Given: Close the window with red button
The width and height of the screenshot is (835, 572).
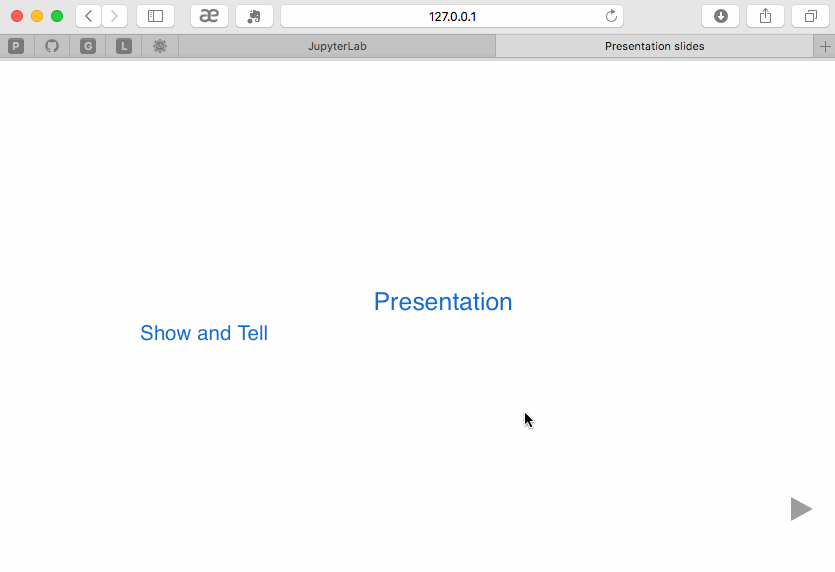Looking at the screenshot, I should [x=17, y=16].
